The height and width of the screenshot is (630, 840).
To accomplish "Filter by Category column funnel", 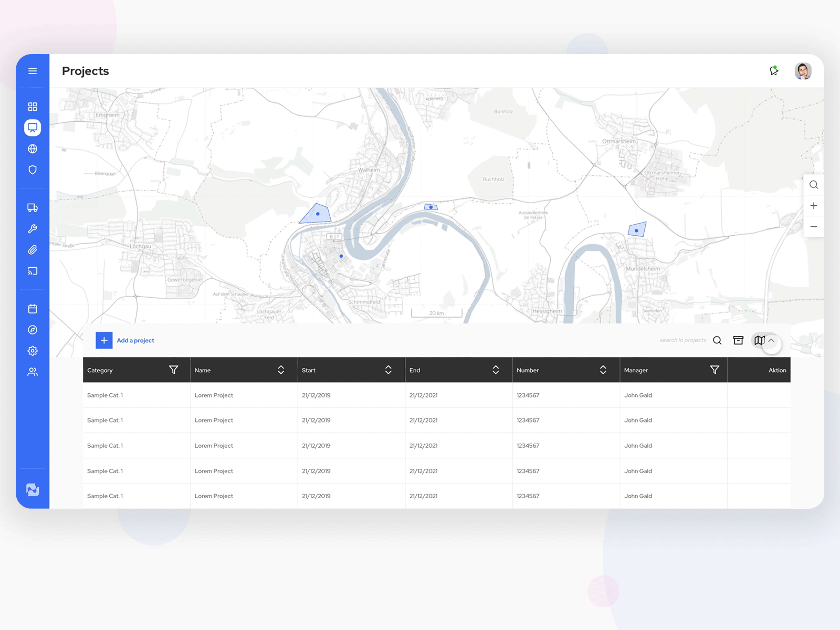I will pos(174,370).
